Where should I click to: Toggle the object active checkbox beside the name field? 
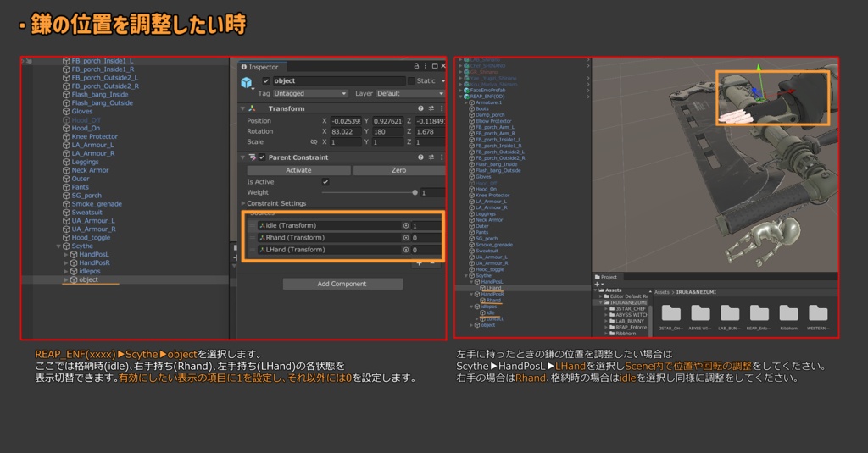(x=266, y=80)
